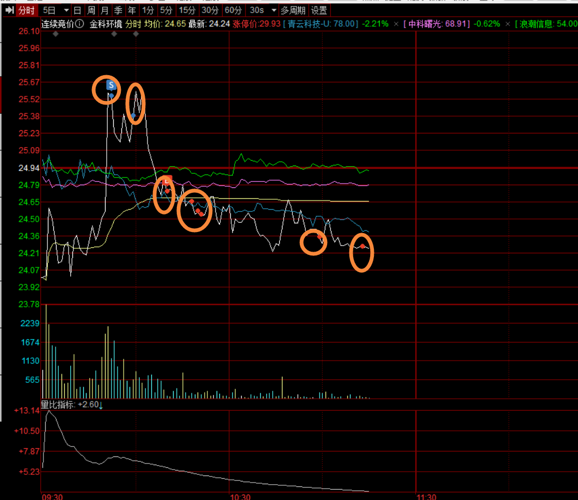Open the 设置 settings button
This screenshot has height=500, width=578.
click(319, 11)
